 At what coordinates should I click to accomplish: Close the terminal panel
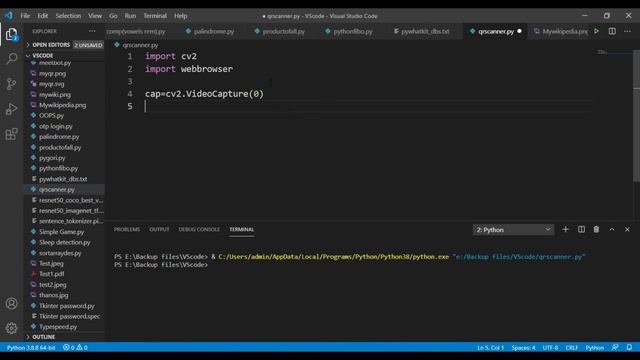tap(627, 229)
